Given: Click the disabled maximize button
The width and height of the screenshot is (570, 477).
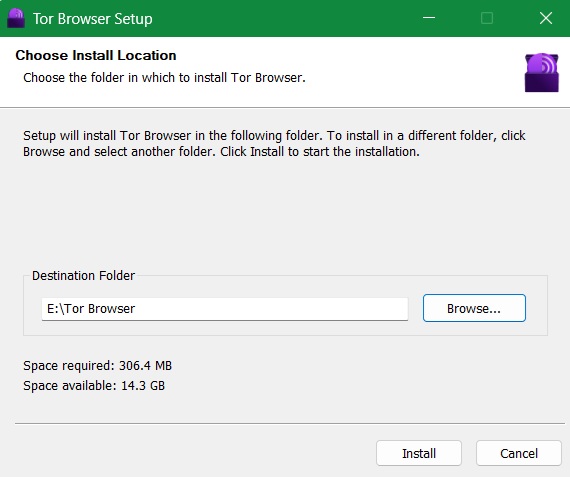Looking at the screenshot, I should [x=487, y=18].
